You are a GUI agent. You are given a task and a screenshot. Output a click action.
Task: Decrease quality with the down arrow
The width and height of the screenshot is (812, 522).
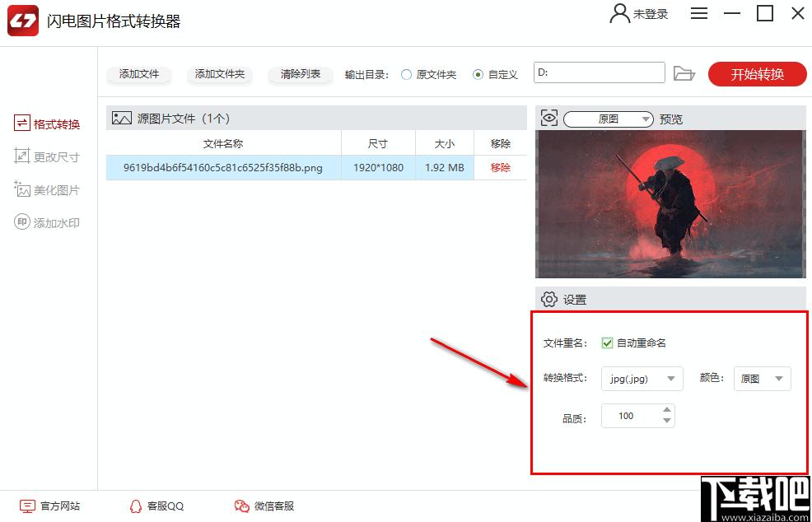(x=667, y=421)
